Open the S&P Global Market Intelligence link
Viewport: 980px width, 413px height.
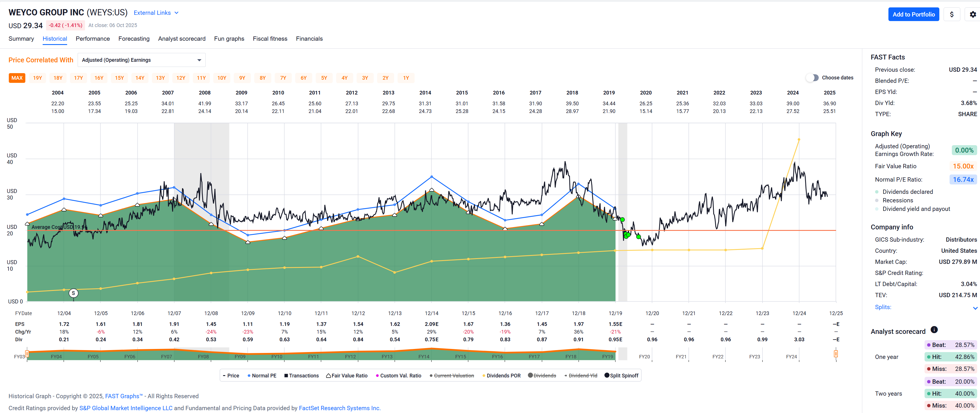[x=125, y=408]
